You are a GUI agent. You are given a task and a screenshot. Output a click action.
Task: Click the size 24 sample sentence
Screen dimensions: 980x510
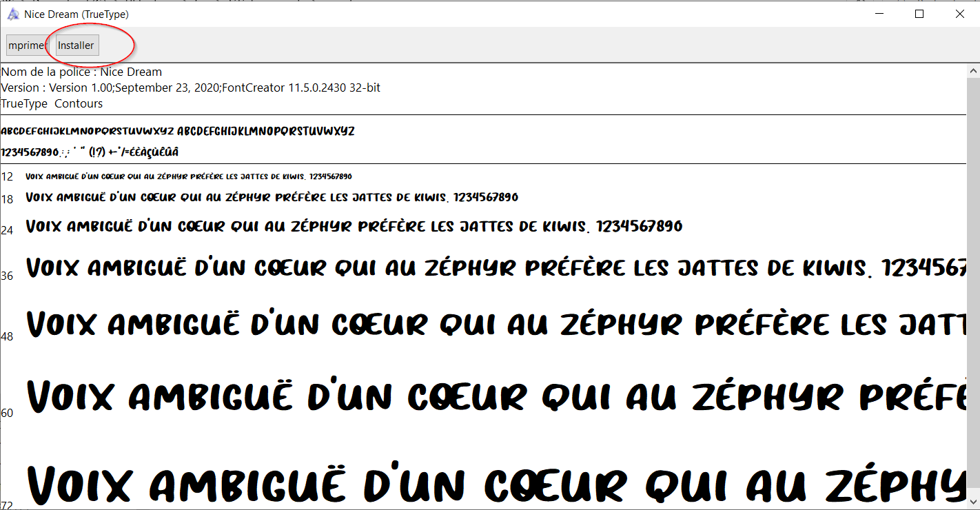pos(354,226)
